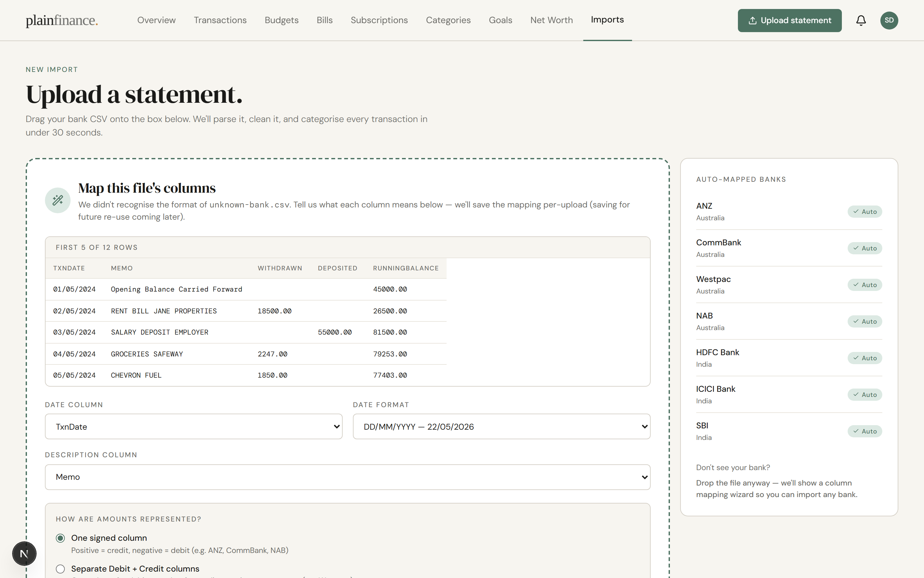Open the Categories tab
This screenshot has width=924, height=578.
pyautogui.click(x=448, y=20)
